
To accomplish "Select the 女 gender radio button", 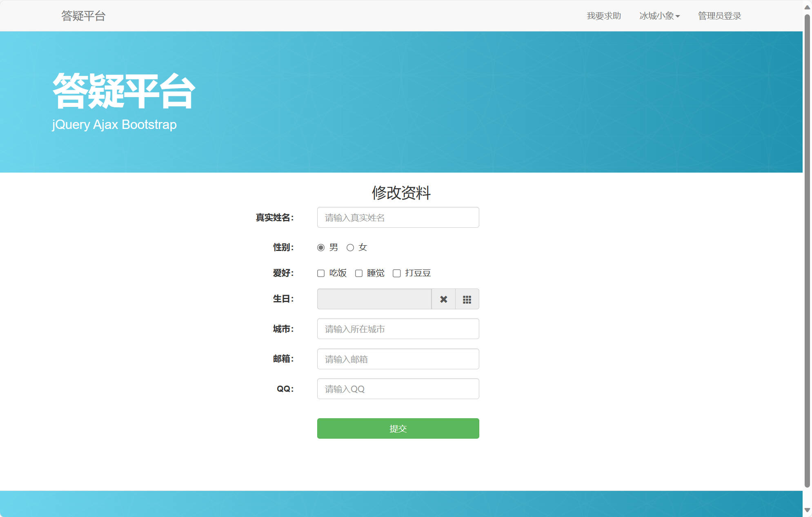I will pyautogui.click(x=350, y=247).
